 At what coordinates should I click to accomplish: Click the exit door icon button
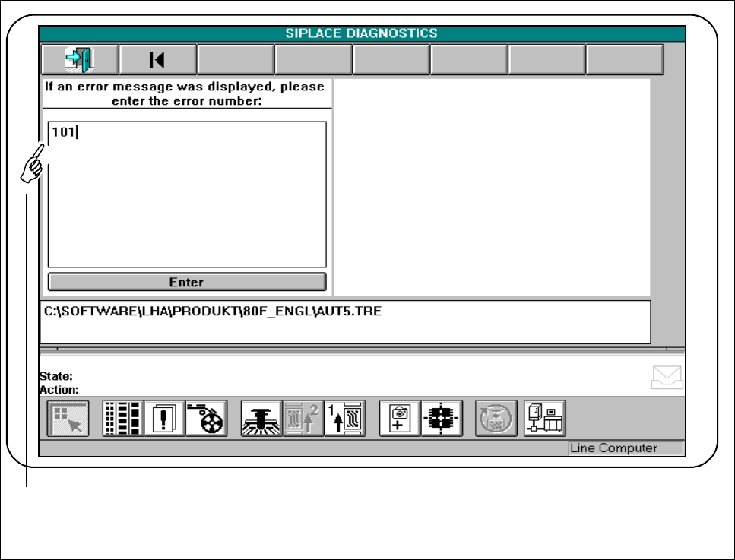80,59
